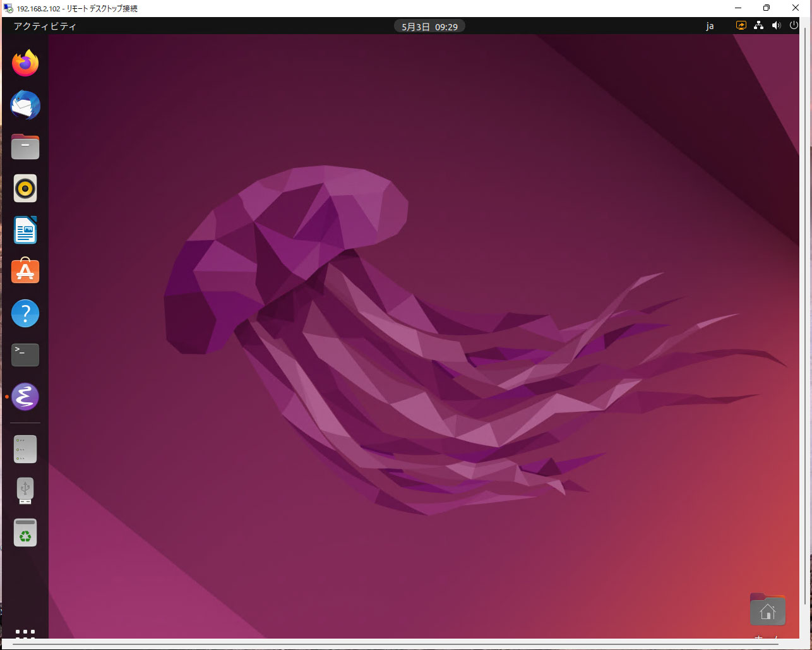
Task: Launch Rhythmbox music player
Action: pos(25,188)
